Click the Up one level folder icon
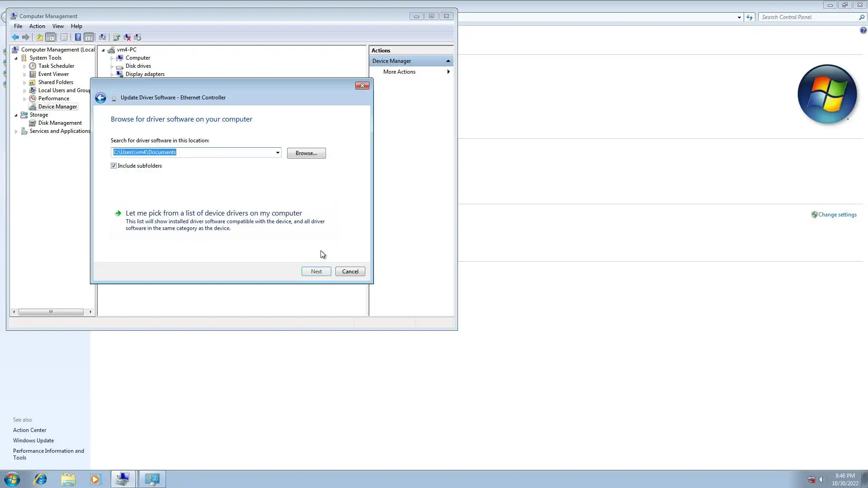 tap(40, 38)
